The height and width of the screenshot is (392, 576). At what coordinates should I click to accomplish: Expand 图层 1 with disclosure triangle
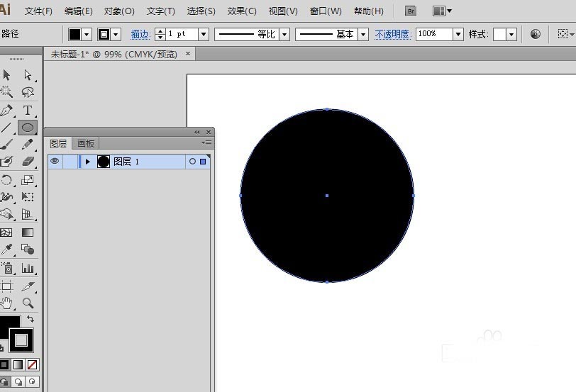coord(88,162)
